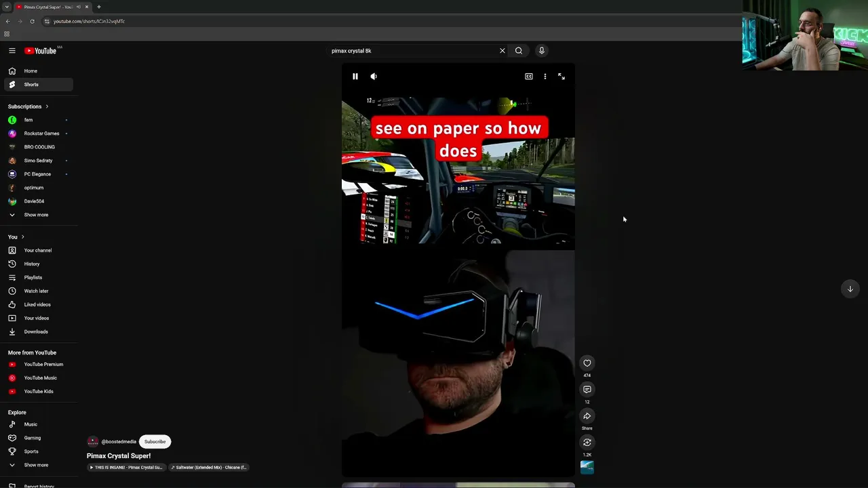Open the tab search dropdown
Viewport: 868px width, 488px height.
click(x=6, y=7)
